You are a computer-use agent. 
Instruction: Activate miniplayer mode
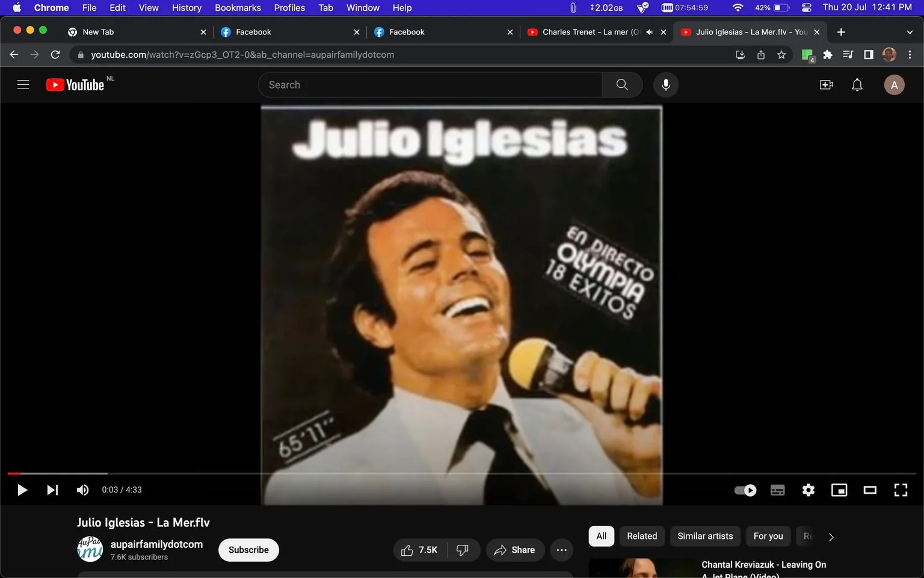point(839,490)
